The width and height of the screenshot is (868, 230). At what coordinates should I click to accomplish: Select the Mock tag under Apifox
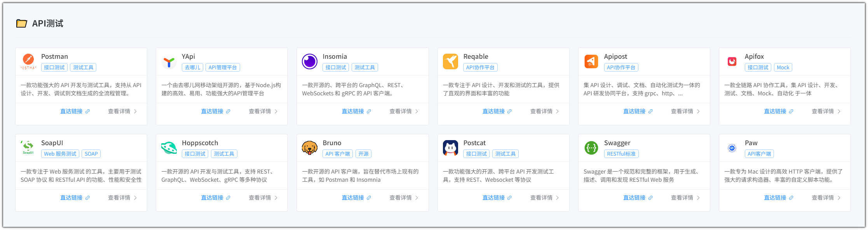(x=783, y=67)
